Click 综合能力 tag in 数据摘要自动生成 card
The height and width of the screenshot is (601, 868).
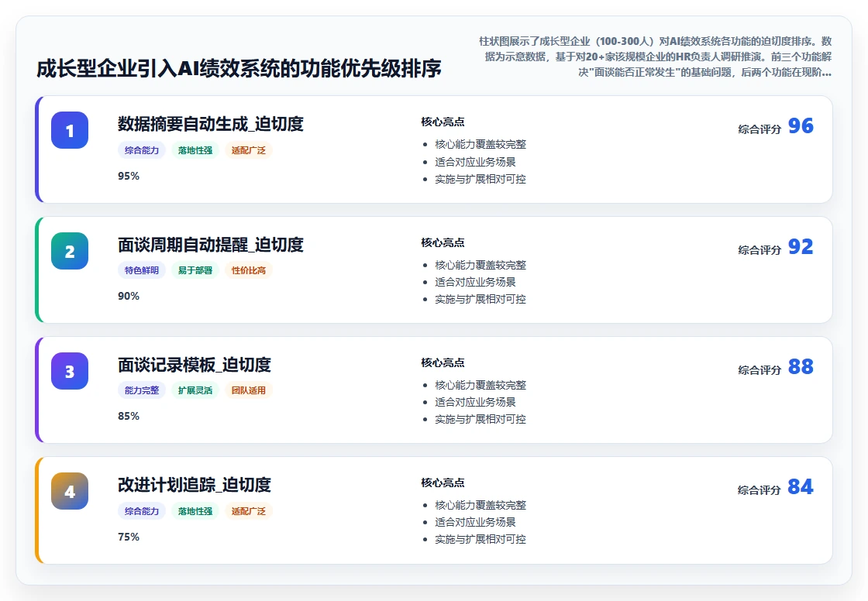(x=142, y=150)
